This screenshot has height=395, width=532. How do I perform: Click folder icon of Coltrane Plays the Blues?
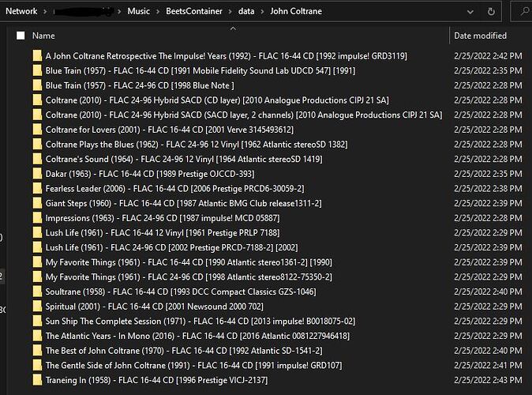pyautogui.click(x=37, y=145)
